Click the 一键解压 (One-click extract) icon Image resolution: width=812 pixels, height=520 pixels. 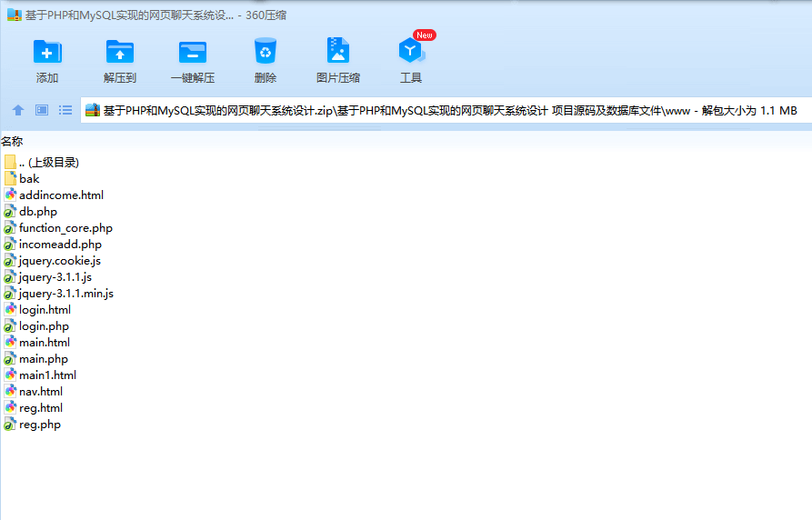click(193, 52)
